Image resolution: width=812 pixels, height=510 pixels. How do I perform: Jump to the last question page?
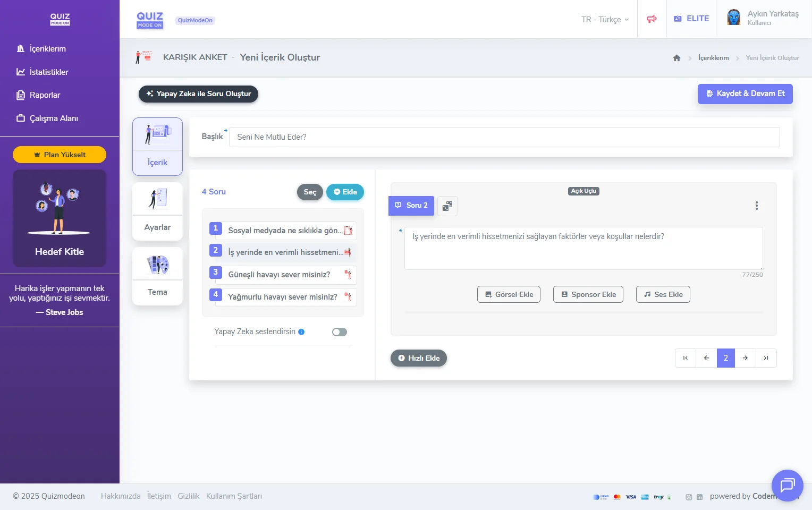coord(766,358)
